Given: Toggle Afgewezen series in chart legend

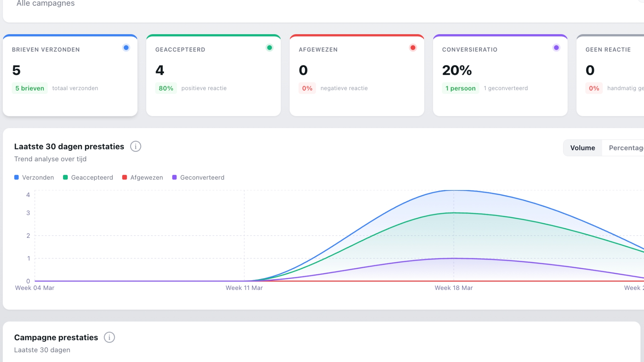Looking at the screenshot, I should click(143, 177).
